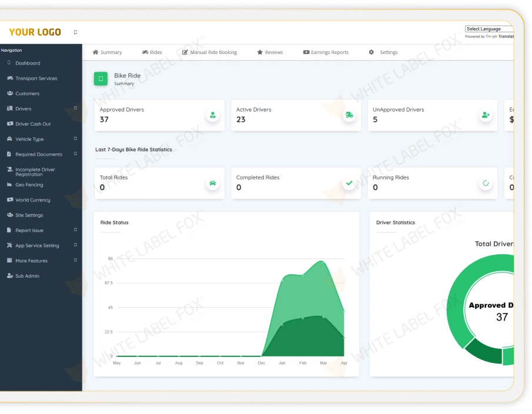Click the YOUR LOGO brand image

35,32
